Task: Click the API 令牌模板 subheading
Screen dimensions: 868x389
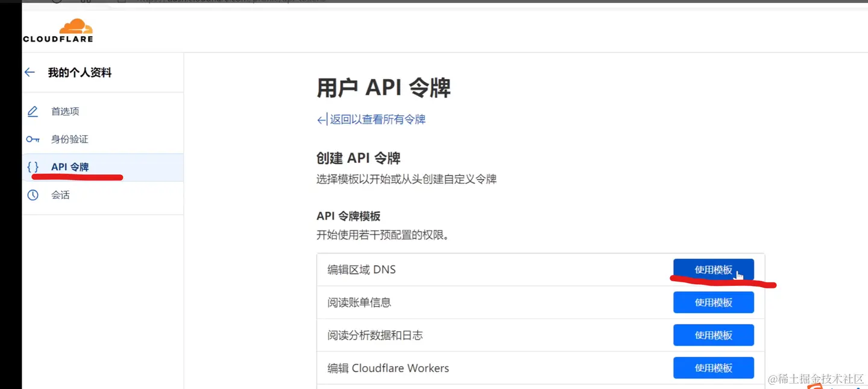Action: (348, 216)
